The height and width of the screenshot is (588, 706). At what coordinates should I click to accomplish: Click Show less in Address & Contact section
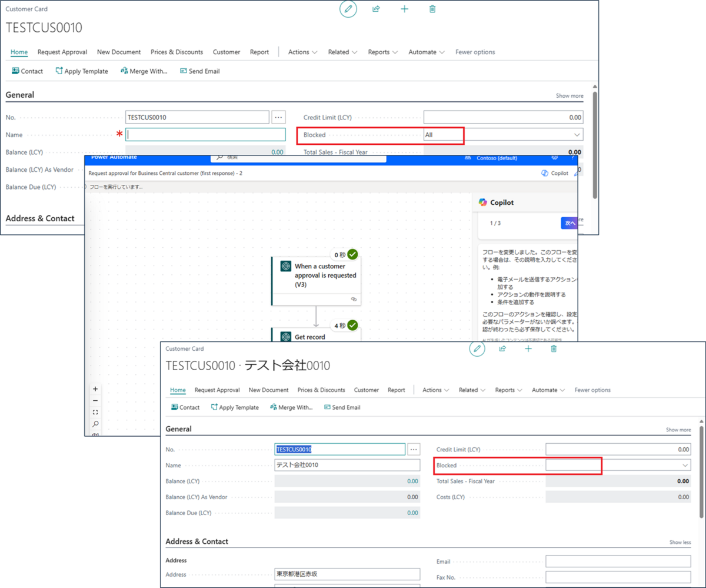(x=680, y=542)
